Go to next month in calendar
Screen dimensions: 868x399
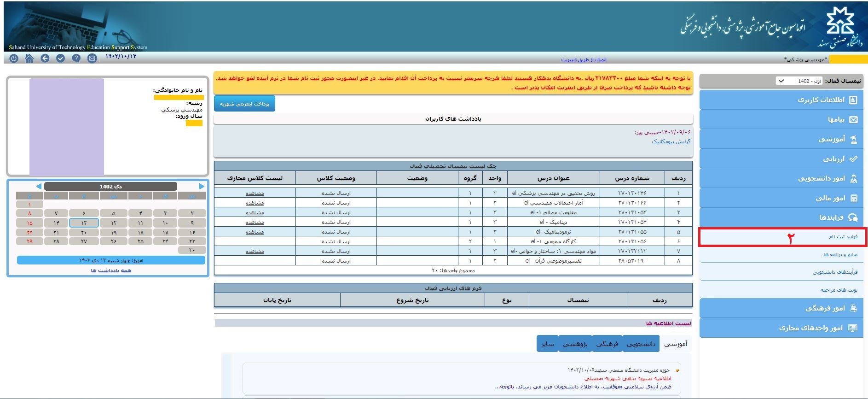pyautogui.click(x=202, y=187)
